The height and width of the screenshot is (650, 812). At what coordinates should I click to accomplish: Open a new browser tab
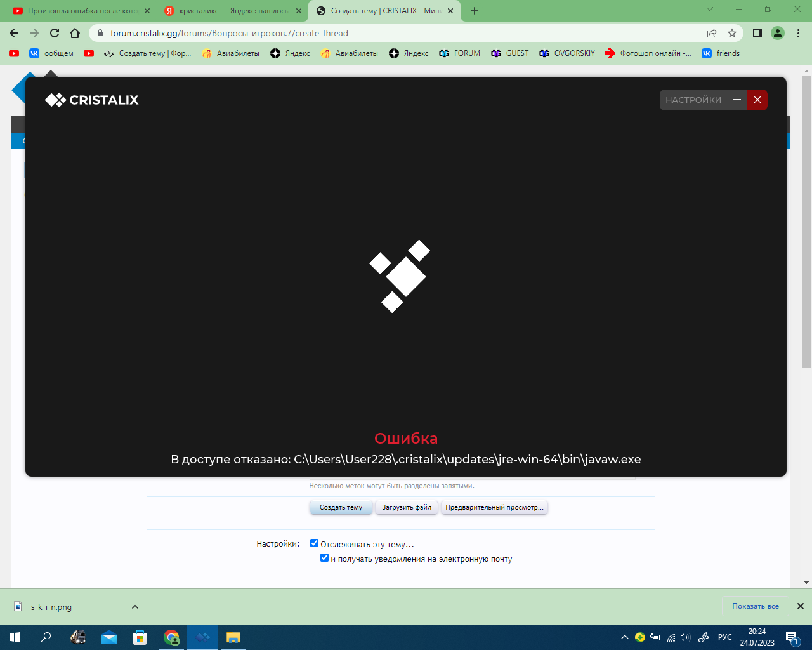click(x=475, y=11)
